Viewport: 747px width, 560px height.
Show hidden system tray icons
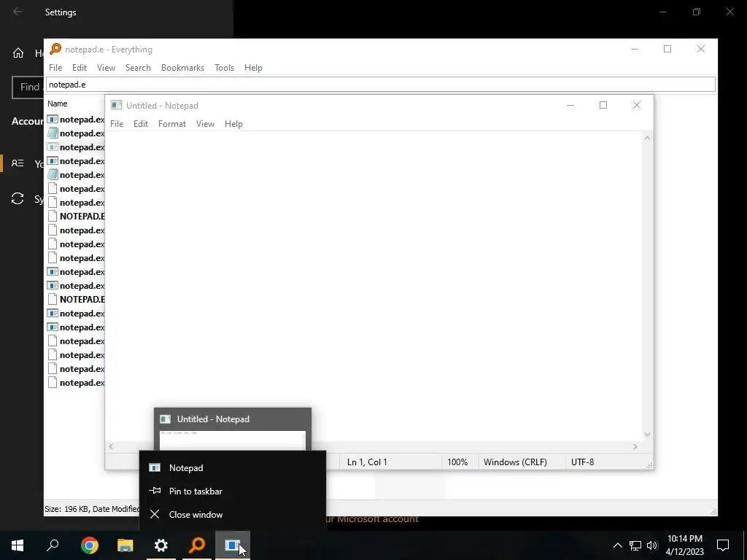[617, 545]
